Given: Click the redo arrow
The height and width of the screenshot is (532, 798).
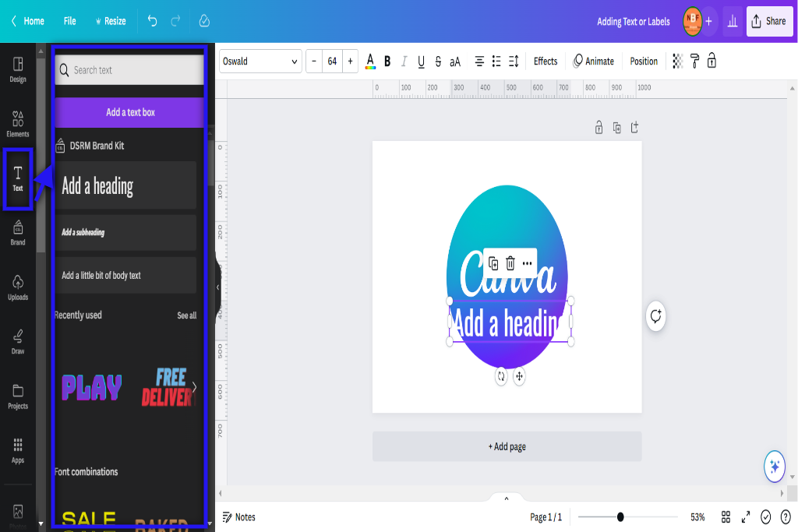Looking at the screenshot, I should point(175,21).
